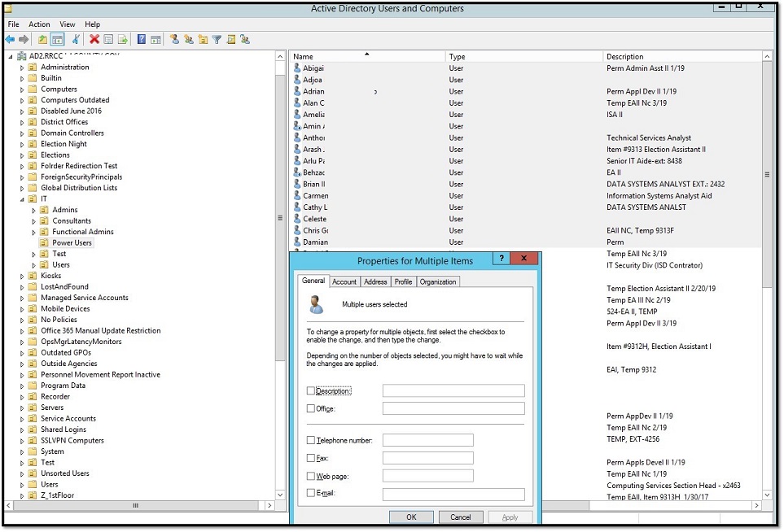
Task: Expand the Functional Admins tree node
Action: 34,233
